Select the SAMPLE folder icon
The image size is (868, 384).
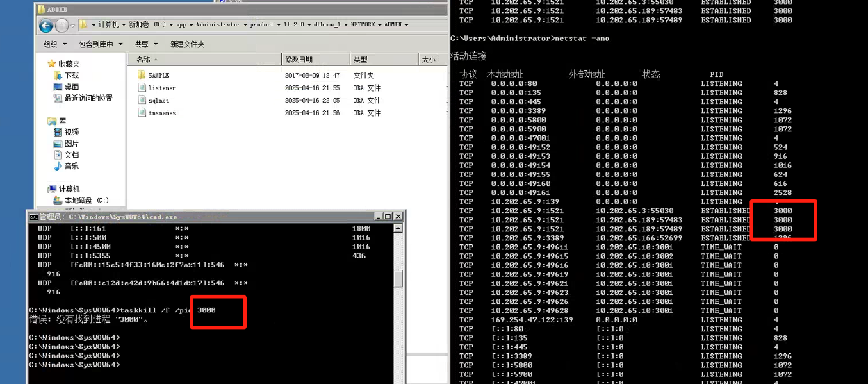[x=141, y=75]
